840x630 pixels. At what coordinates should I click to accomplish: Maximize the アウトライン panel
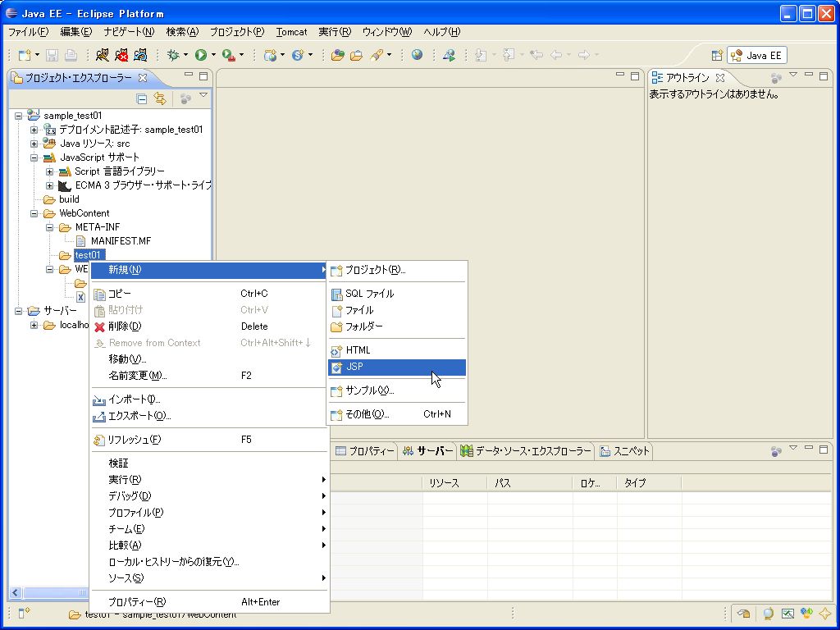click(x=824, y=76)
